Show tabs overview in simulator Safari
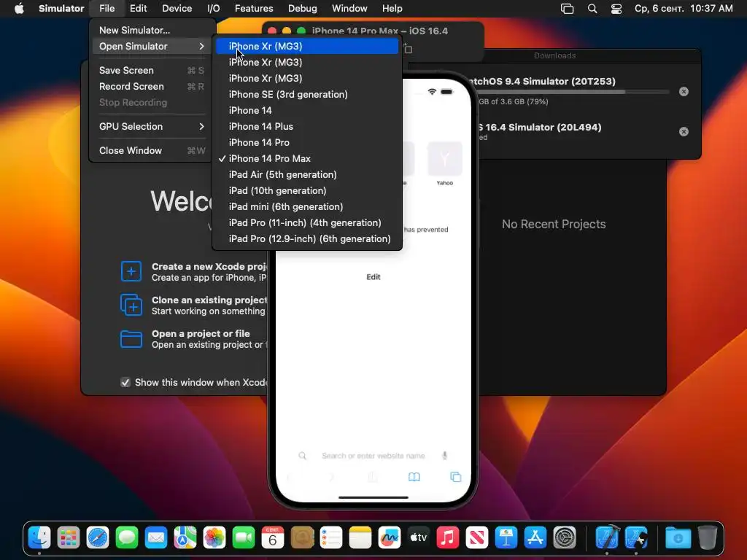This screenshot has width=747, height=560. [455, 477]
